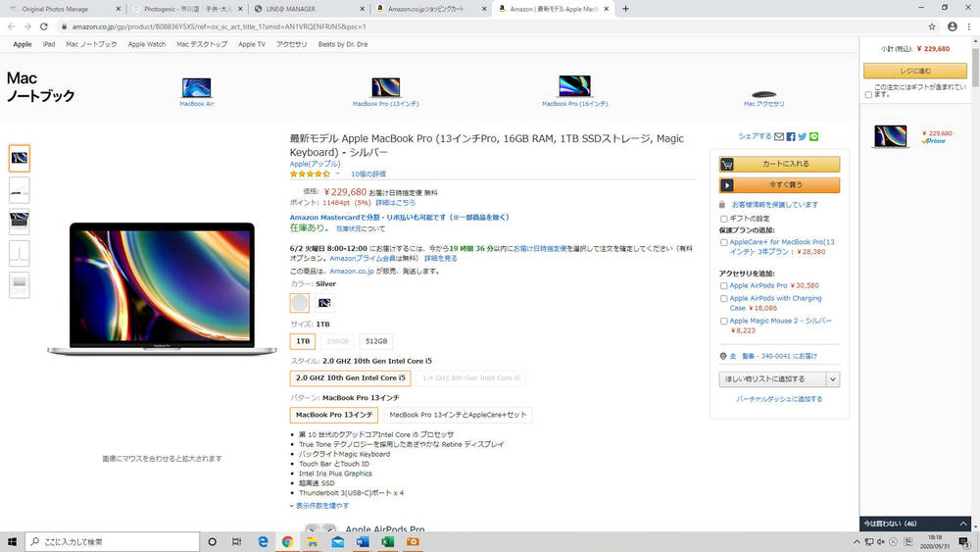Open the ほしい物リスト dropdown arrow
Screen dimensions: 980x552
pos(832,379)
